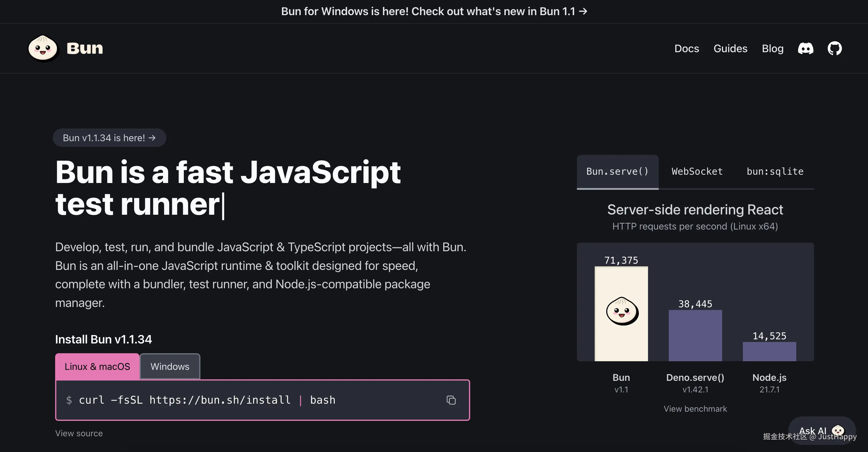This screenshot has width=868, height=452.
Task: Open the View source link
Action: (79, 433)
